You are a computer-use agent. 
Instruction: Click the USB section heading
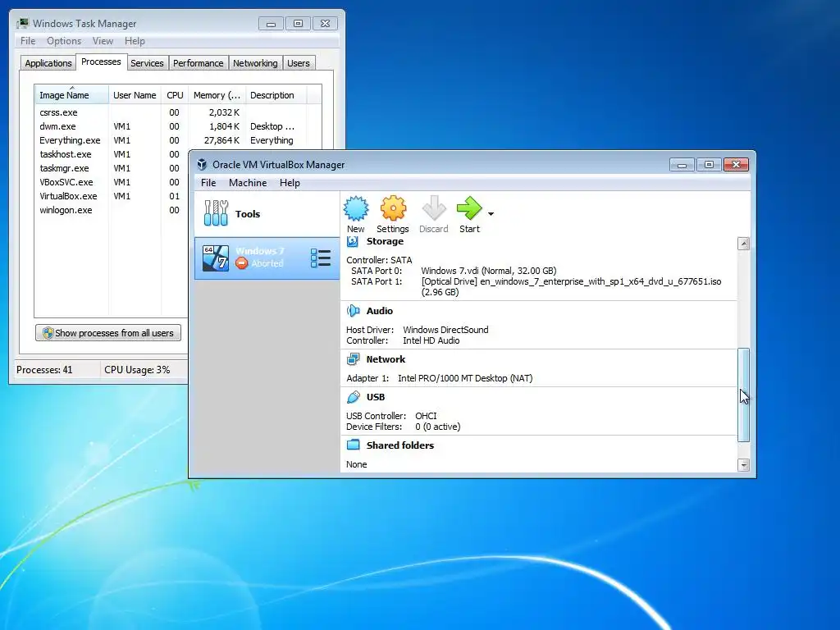click(x=376, y=397)
